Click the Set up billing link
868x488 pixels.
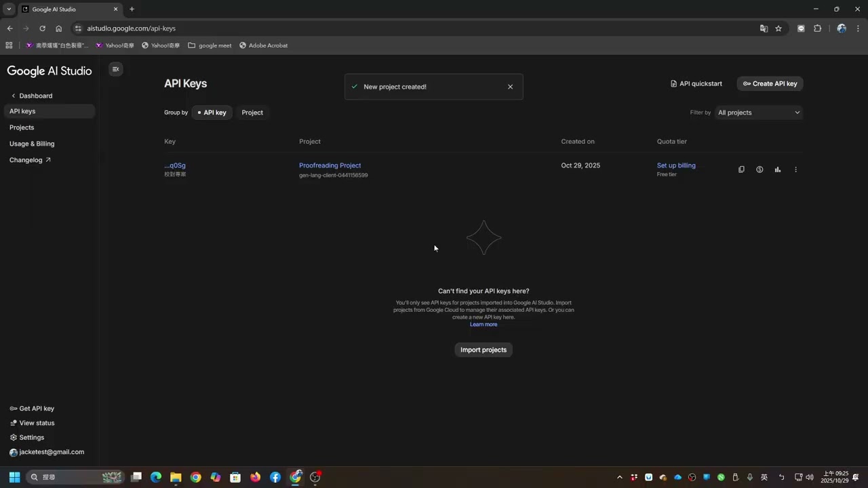coord(676,165)
